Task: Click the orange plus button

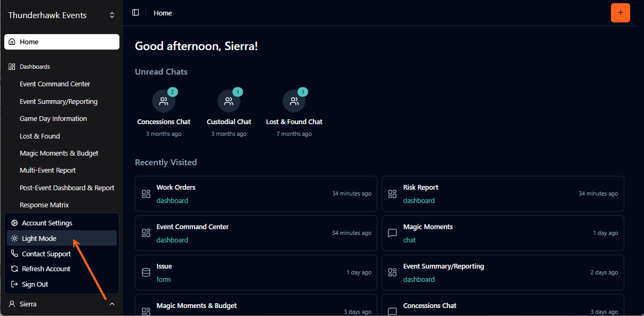Action: (620, 13)
